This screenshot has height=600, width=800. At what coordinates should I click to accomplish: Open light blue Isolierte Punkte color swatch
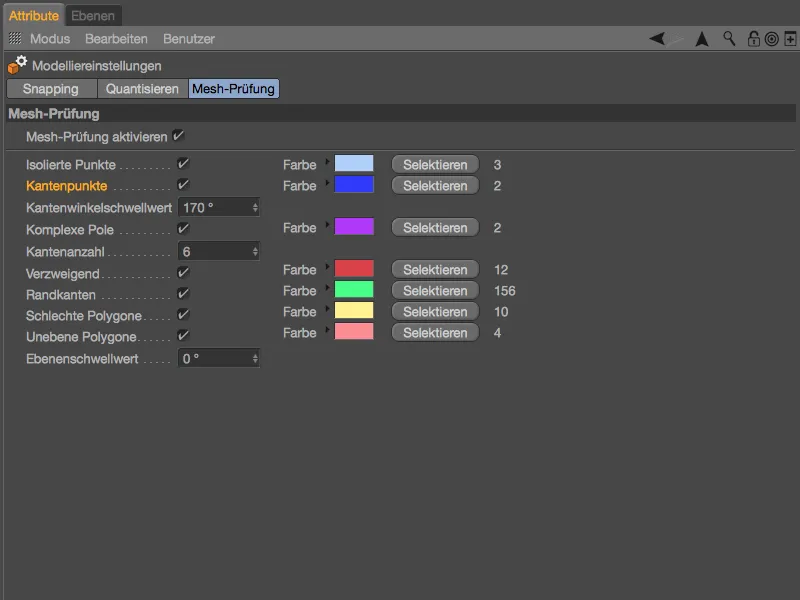point(354,163)
